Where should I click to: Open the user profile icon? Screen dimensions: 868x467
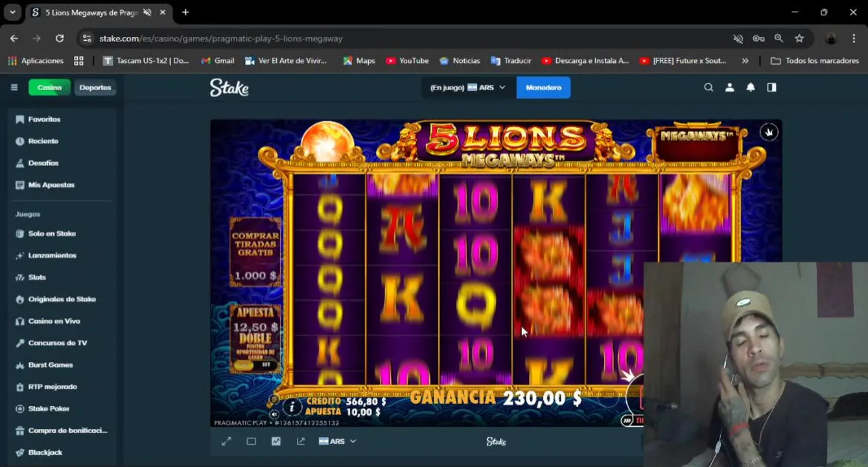(x=729, y=88)
